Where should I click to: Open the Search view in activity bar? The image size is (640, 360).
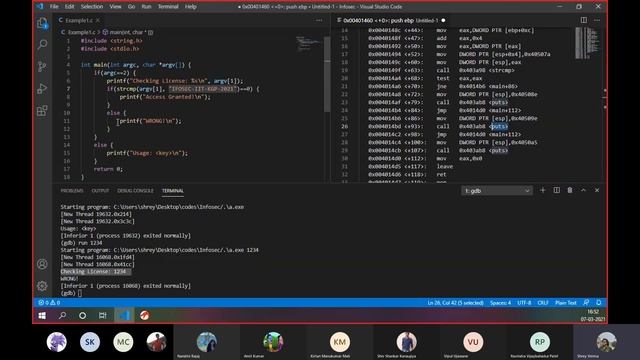pos(42,44)
